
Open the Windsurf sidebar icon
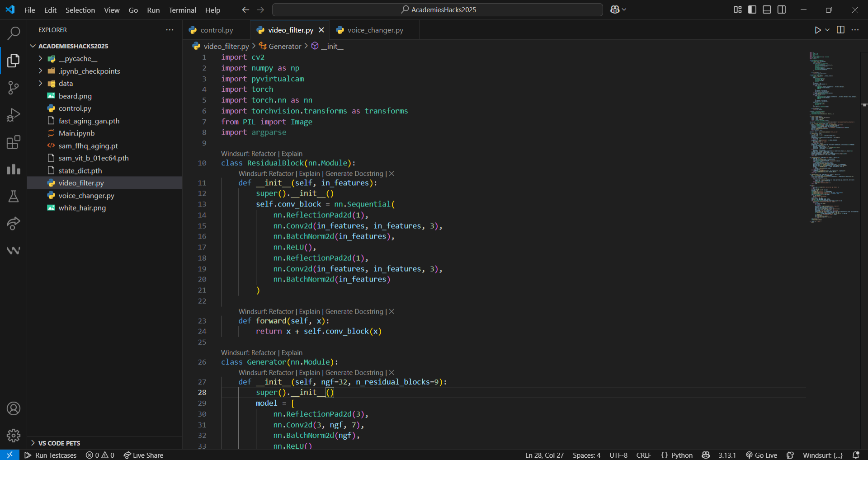click(14, 250)
